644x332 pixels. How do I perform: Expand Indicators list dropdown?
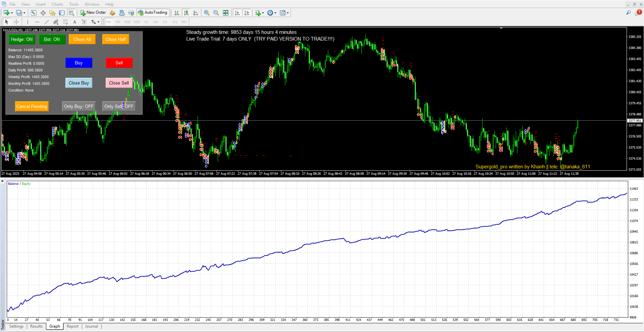click(263, 13)
